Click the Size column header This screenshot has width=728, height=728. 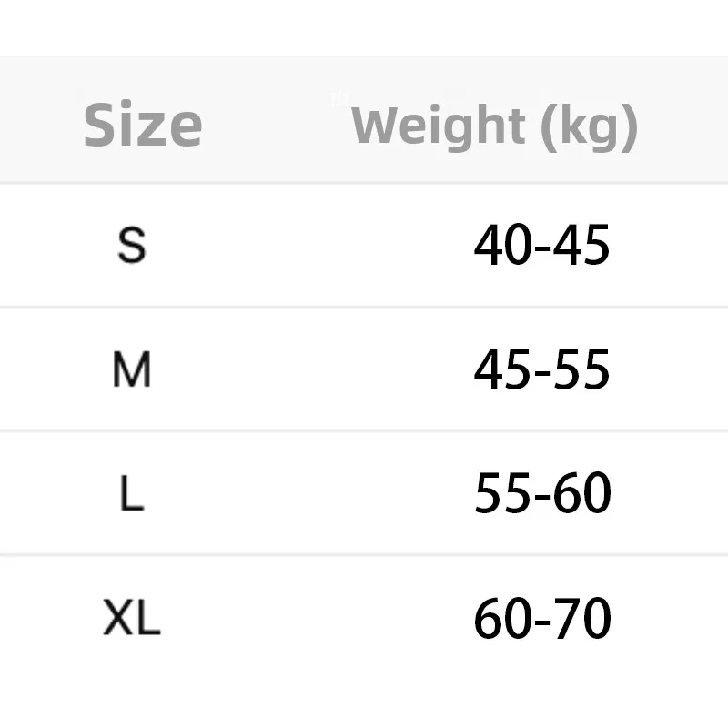pyautogui.click(x=143, y=126)
